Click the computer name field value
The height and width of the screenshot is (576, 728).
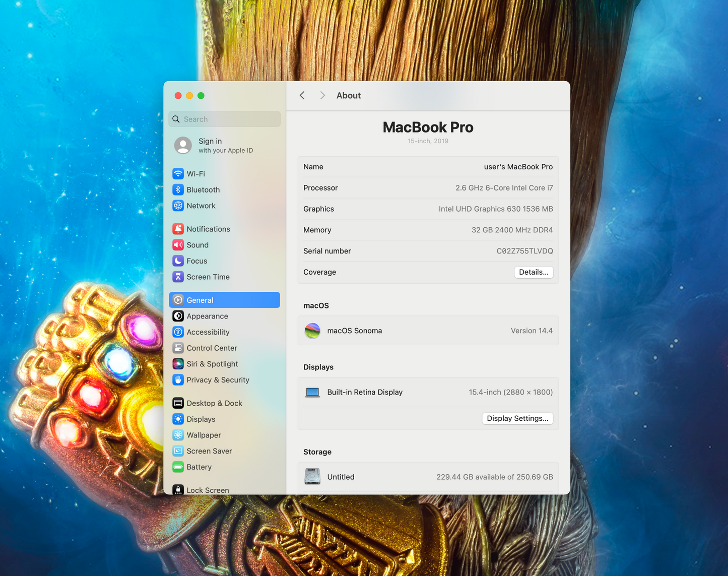point(518,167)
